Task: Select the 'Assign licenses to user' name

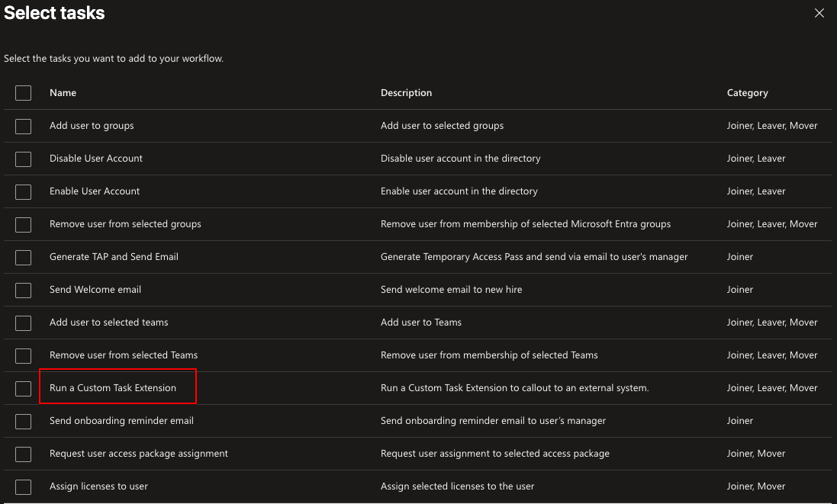Action: (98, 486)
